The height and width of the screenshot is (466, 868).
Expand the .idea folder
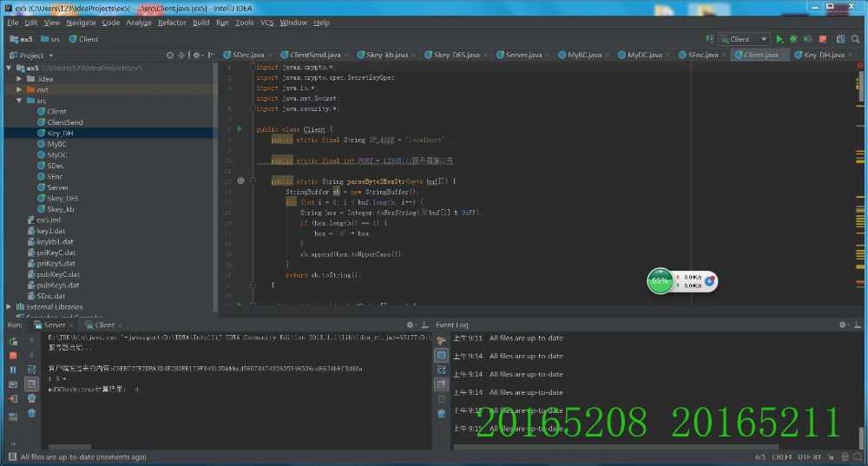[19, 79]
